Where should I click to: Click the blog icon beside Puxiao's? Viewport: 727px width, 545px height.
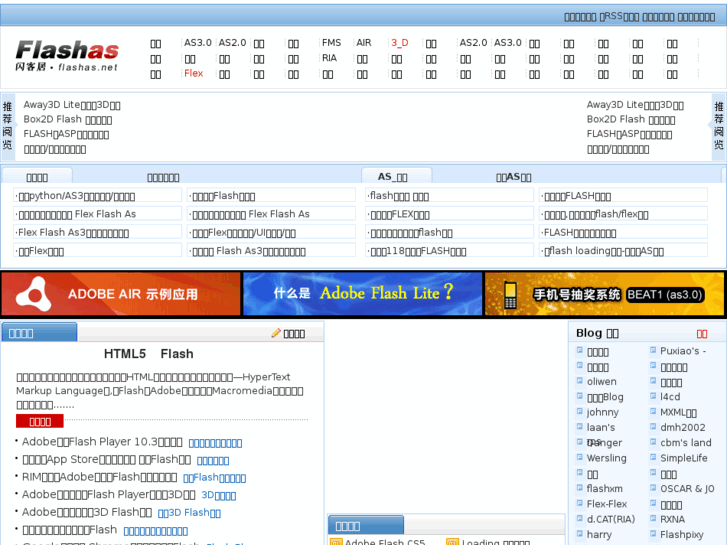653,350
